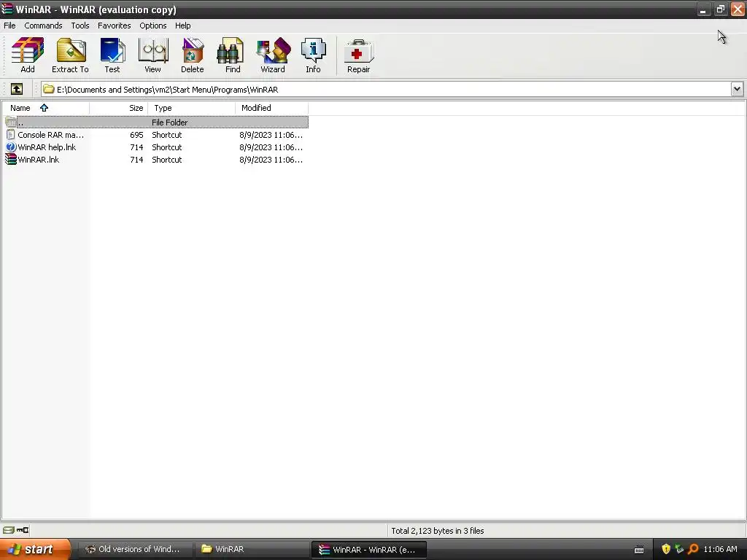Sort files by Modified column

pyautogui.click(x=271, y=108)
